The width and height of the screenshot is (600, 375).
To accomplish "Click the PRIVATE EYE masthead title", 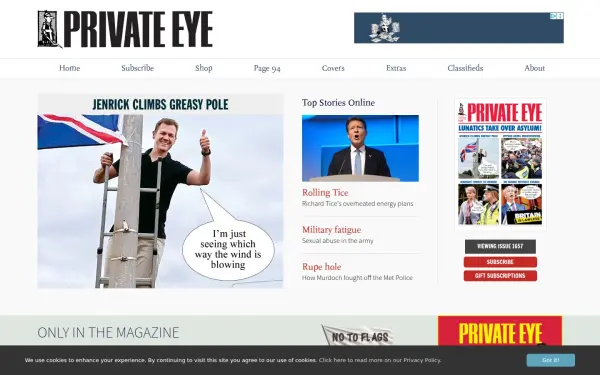I will click(x=138, y=29).
